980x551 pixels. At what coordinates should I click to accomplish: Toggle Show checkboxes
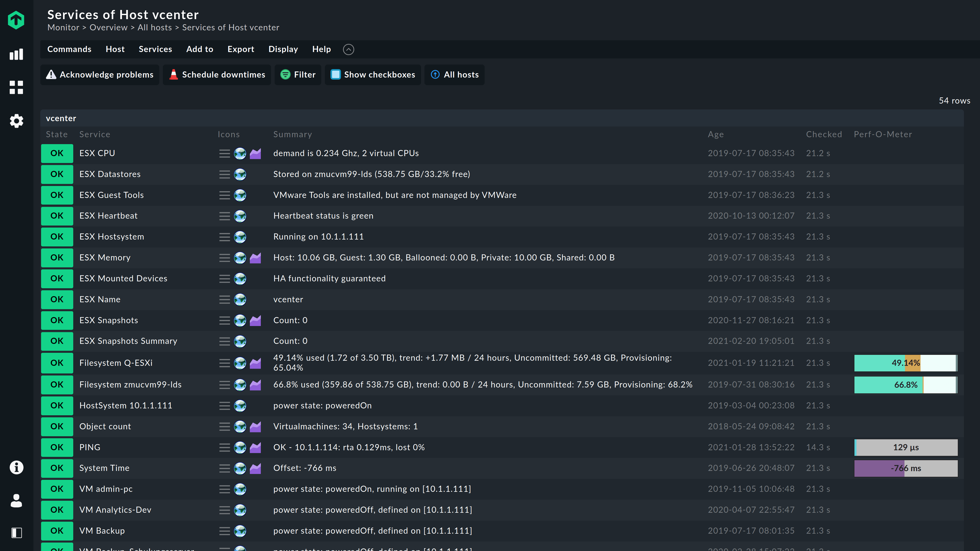(x=372, y=74)
